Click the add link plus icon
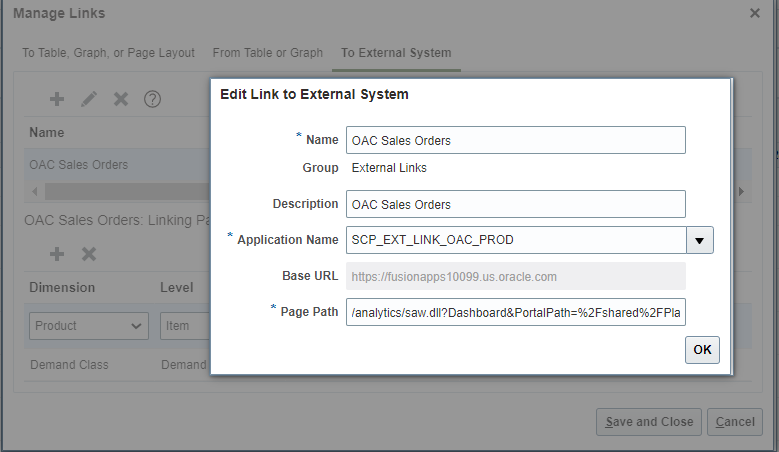779x452 pixels. (x=57, y=99)
